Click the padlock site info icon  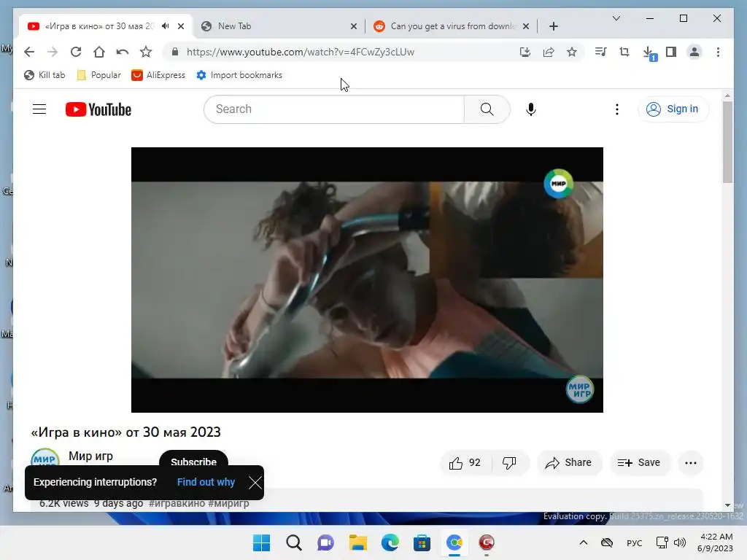[175, 52]
